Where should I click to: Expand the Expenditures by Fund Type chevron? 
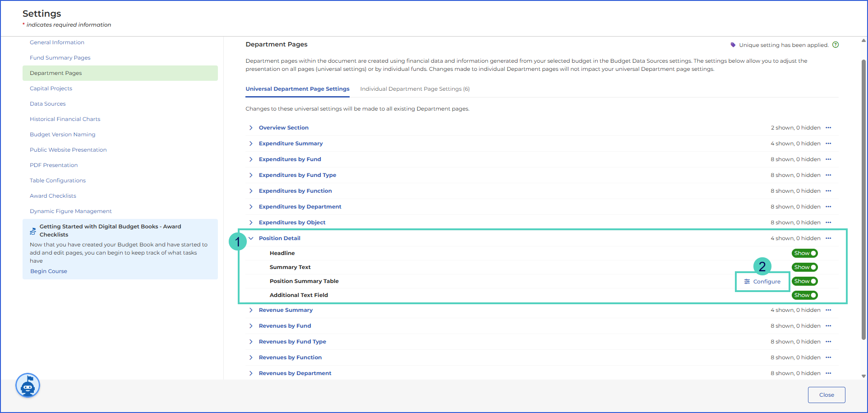(251, 175)
